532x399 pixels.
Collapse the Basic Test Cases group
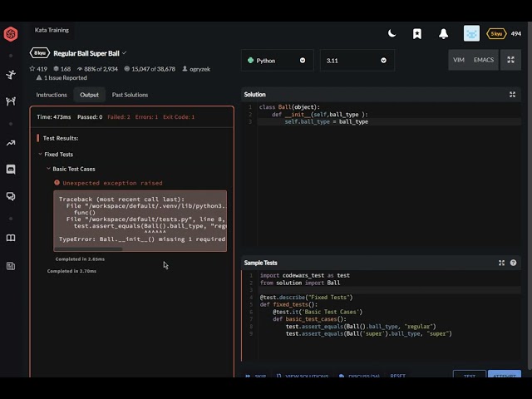(x=48, y=169)
